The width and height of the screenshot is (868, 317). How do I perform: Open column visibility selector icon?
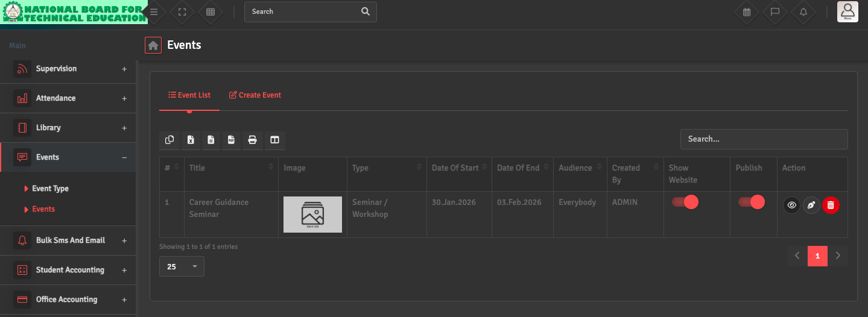coord(274,140)
